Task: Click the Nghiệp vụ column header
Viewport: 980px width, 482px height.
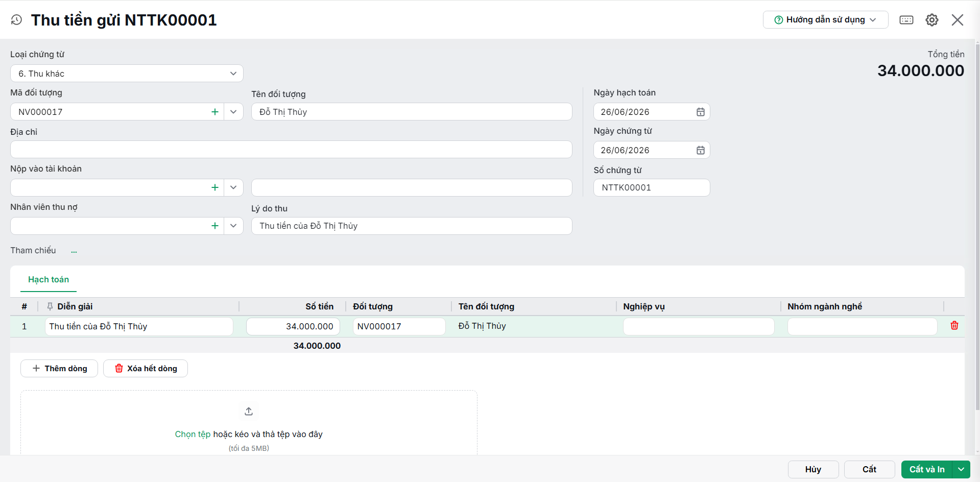Action: [644, 306]
